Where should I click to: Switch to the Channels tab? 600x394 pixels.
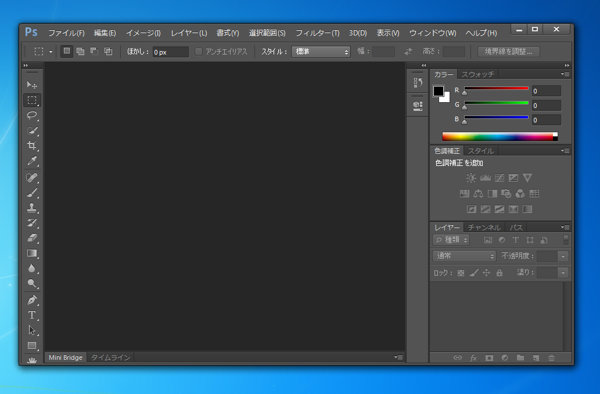click(484, 228)
